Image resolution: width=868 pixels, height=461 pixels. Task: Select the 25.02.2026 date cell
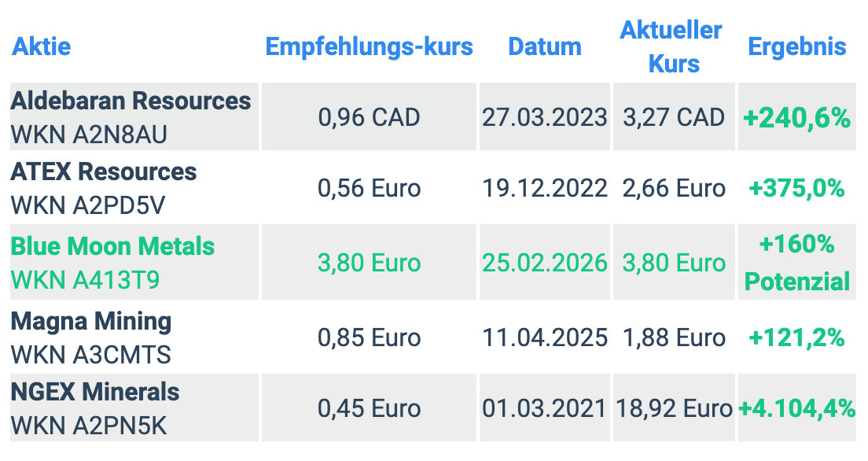[x=545, y=263]
